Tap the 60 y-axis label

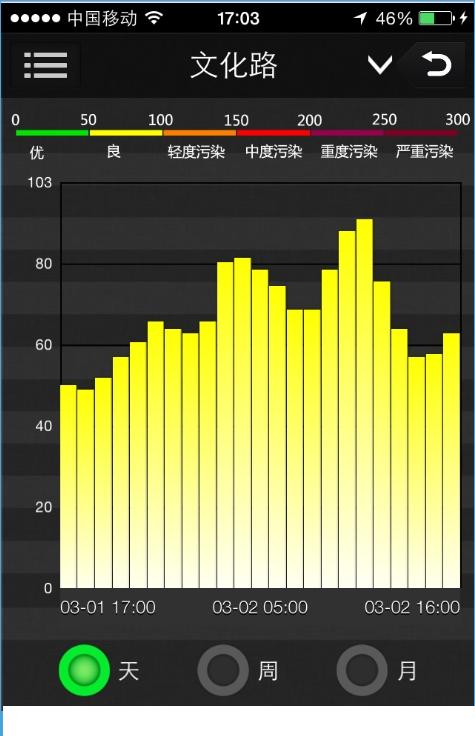[44, 345]
